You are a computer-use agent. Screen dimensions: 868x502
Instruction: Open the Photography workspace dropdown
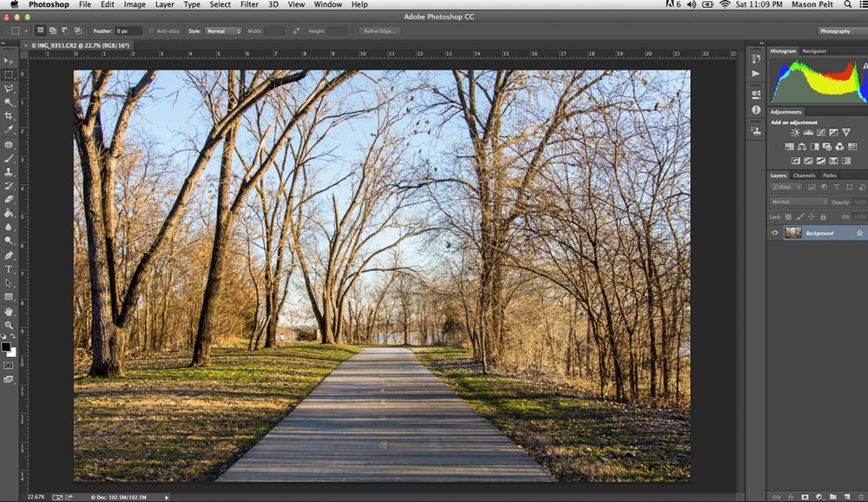click(x=839, y=31)
